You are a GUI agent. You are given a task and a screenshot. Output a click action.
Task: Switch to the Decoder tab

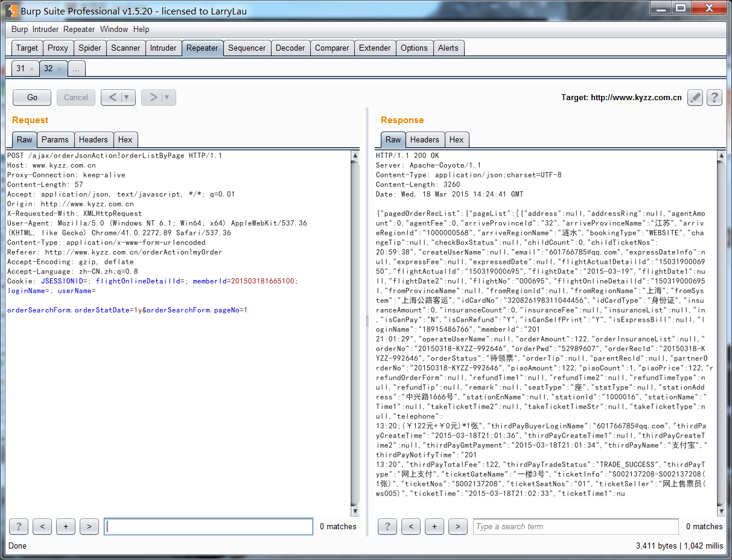tap(290, 48)
